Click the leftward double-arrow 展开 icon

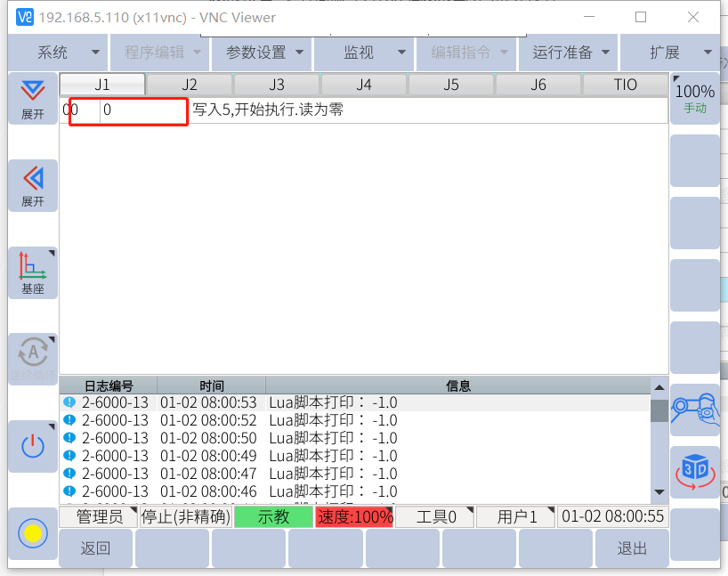click(33, 185)
